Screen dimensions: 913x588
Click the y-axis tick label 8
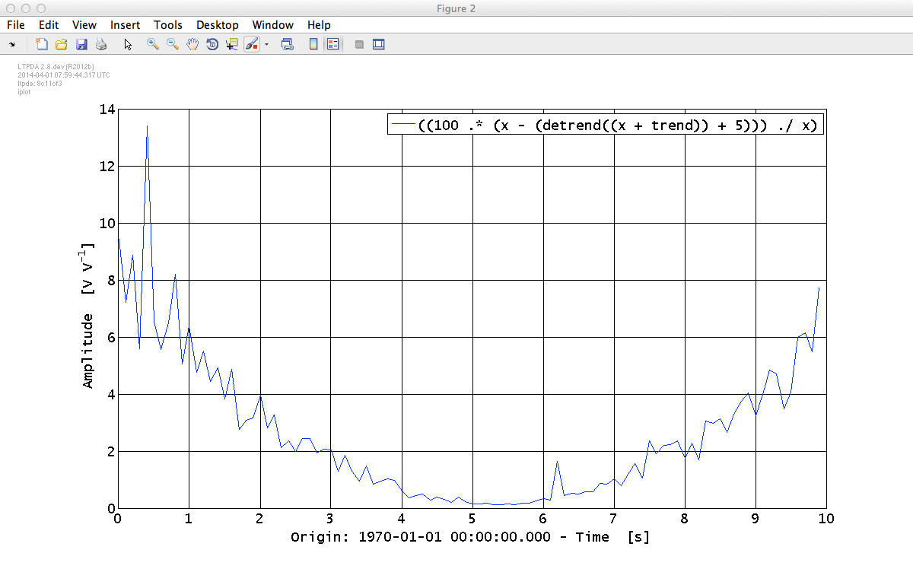(111, 281)
